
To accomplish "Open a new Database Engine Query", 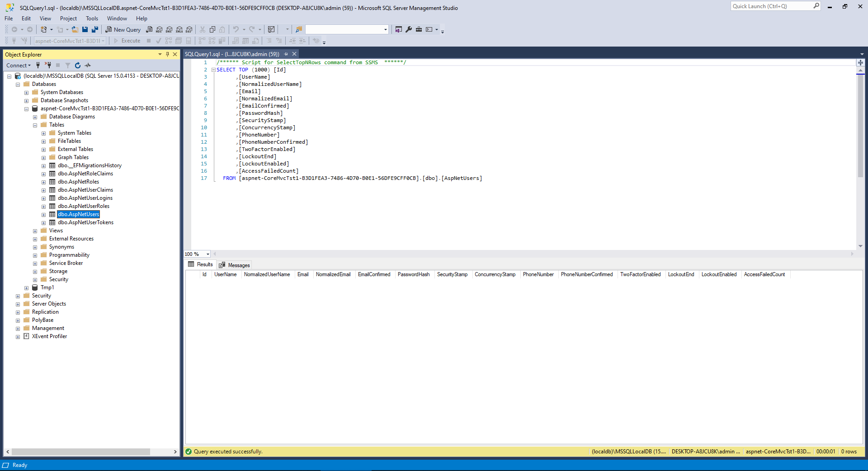I will click(x=149, y=29).
